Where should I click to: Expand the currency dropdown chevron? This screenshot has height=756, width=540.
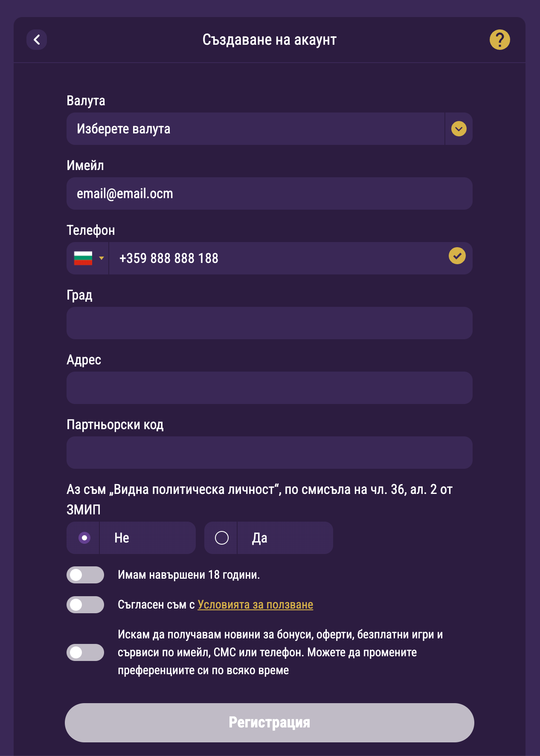pos(459,129)
